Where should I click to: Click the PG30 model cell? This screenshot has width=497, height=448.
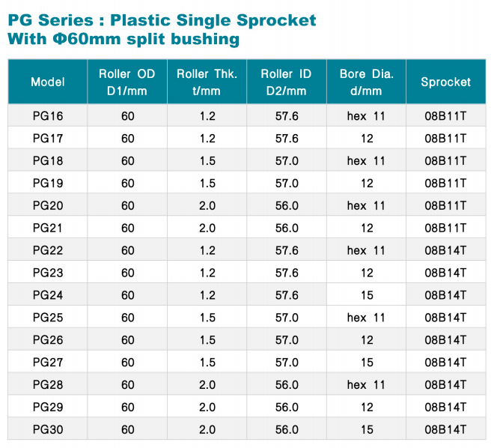(x=48, y=429)
